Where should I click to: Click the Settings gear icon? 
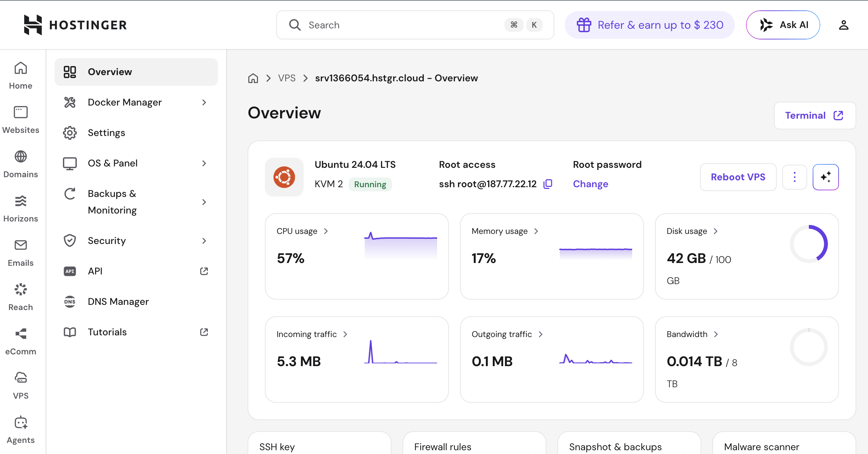(70, 133)
